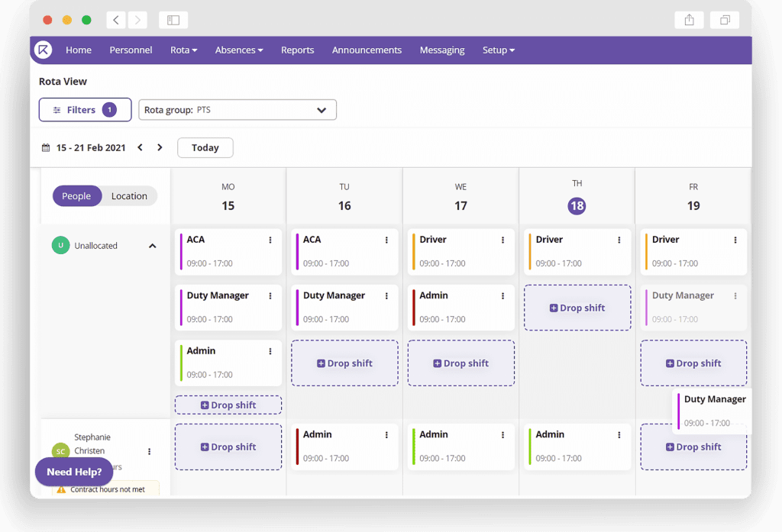Click Thursday's Drop shift area in Unallocated
The image size is (782, 532).
[x=577, y=308]
